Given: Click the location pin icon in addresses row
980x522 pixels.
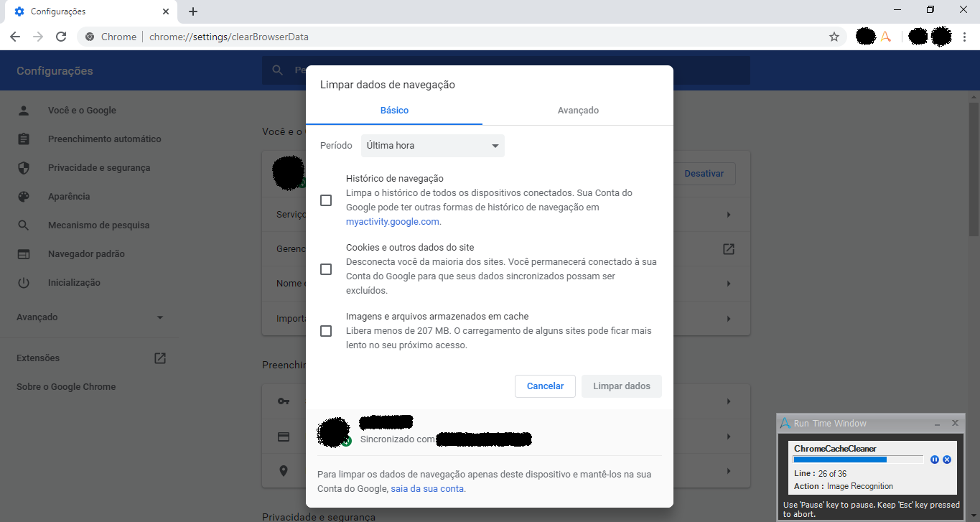Looking at the screenshot, I should [x=284, y=471].
